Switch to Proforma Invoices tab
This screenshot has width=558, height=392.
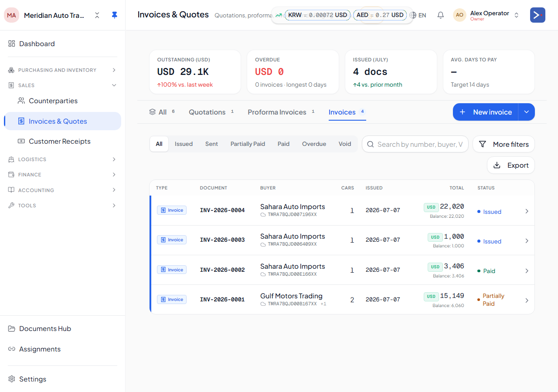click(281, 112)
